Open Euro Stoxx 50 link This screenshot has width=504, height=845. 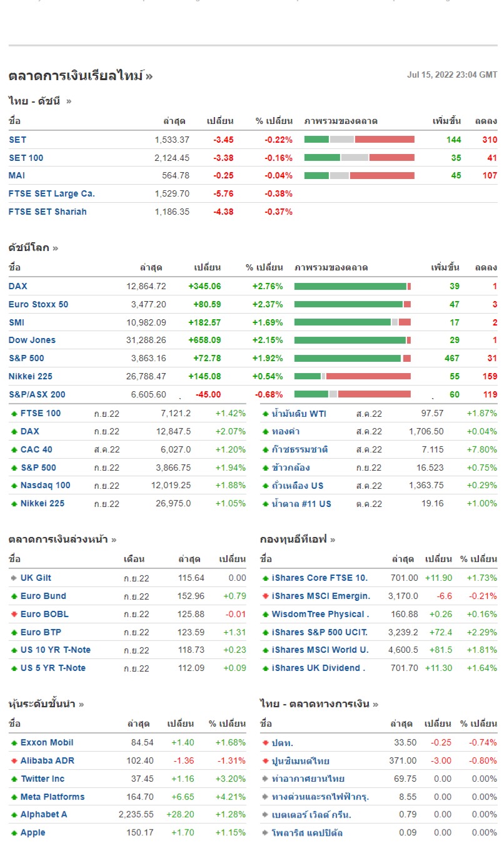(38, 304)
